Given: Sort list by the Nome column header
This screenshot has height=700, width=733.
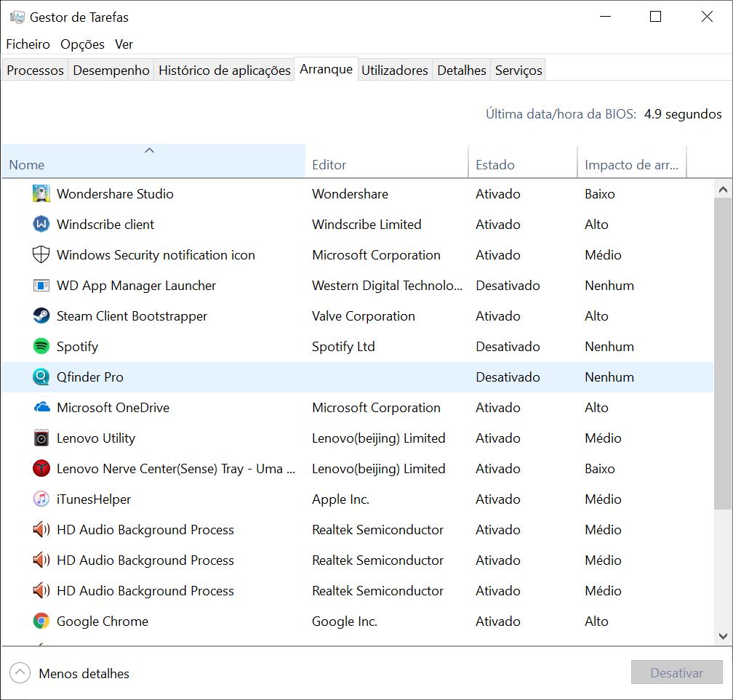Looking at the screenshot, I should [153, 161].
